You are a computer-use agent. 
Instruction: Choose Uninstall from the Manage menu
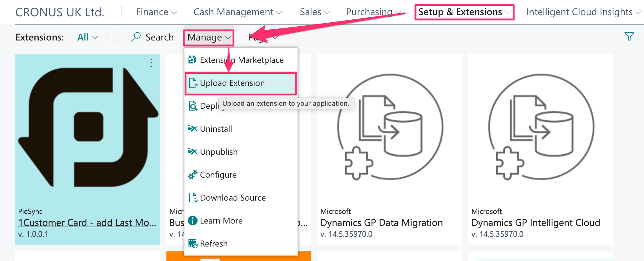click(241, 129)
